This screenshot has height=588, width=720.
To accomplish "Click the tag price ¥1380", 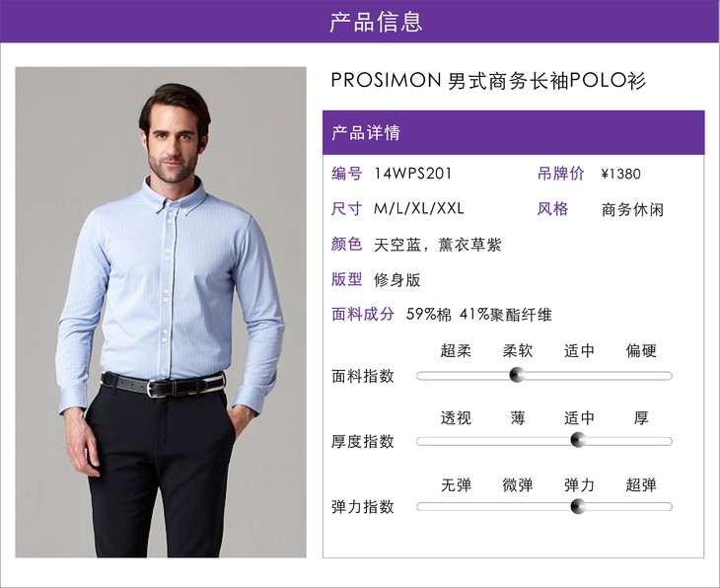I will click(x=620, y=174).
